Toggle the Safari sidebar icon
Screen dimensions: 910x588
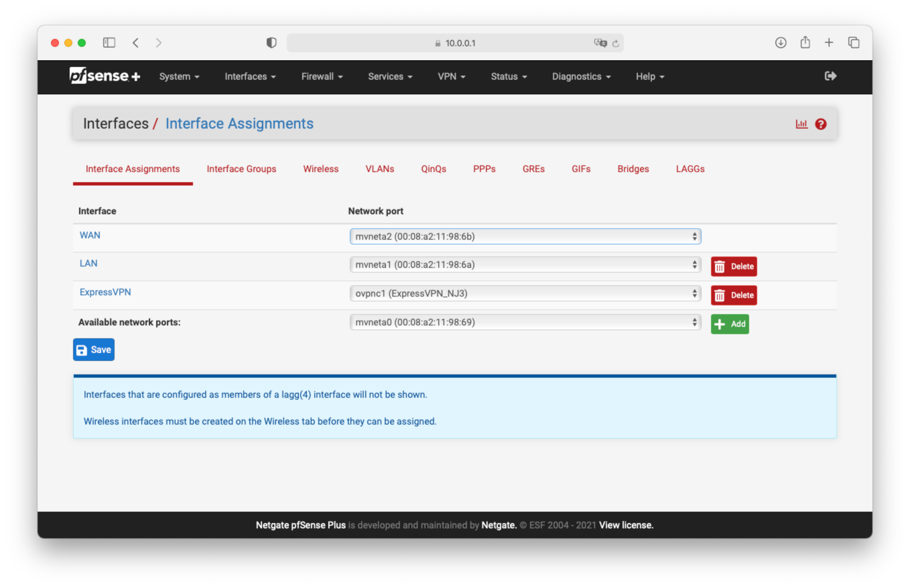pos(109,43)
